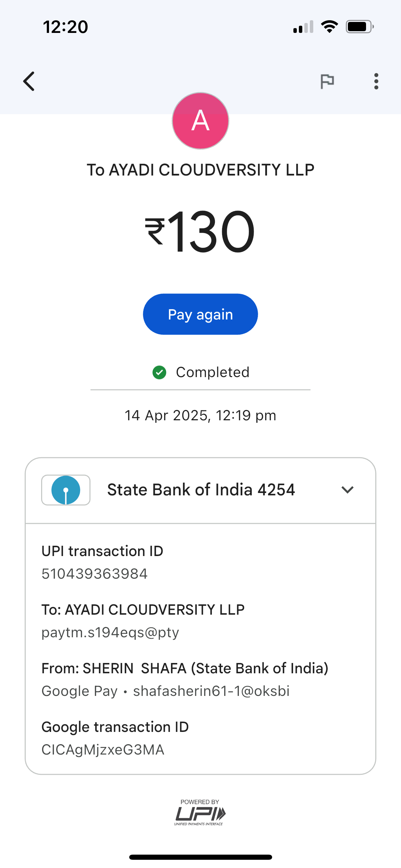Tap the shafasherin61-1@oksbi sender UPI ID

coord(211,691)
